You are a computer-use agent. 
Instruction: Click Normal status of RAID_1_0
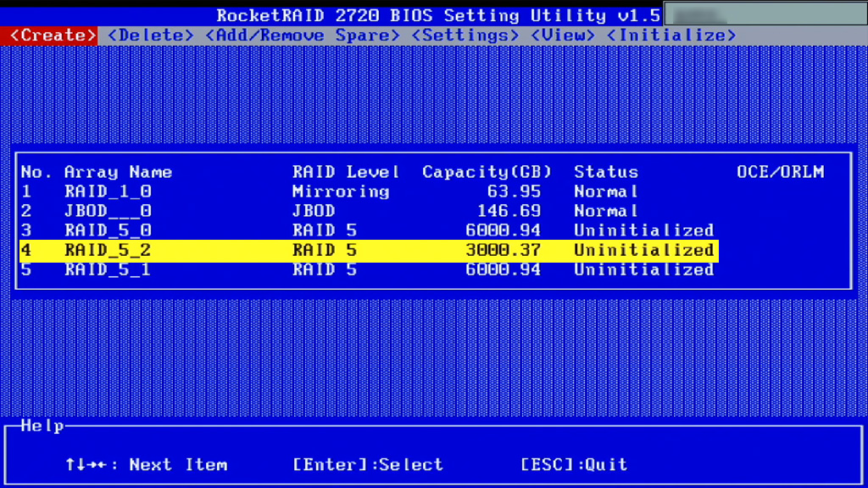[606, 191]
